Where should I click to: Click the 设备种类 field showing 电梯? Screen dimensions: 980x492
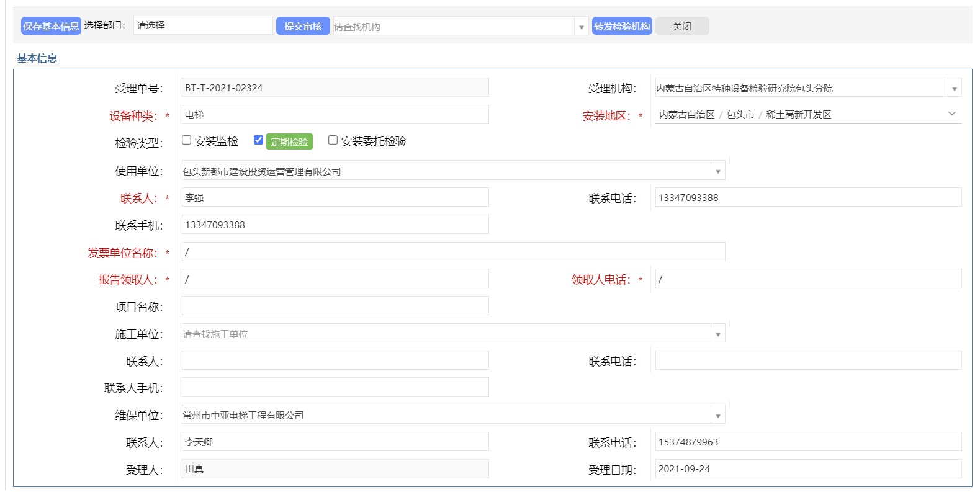pos(335,115)
